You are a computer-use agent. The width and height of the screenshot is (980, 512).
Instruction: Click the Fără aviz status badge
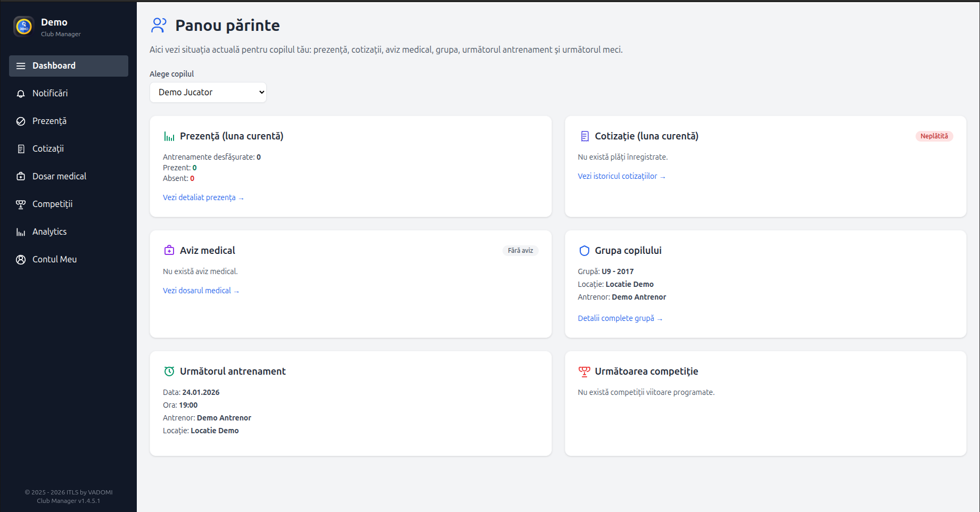pos(520,251)
